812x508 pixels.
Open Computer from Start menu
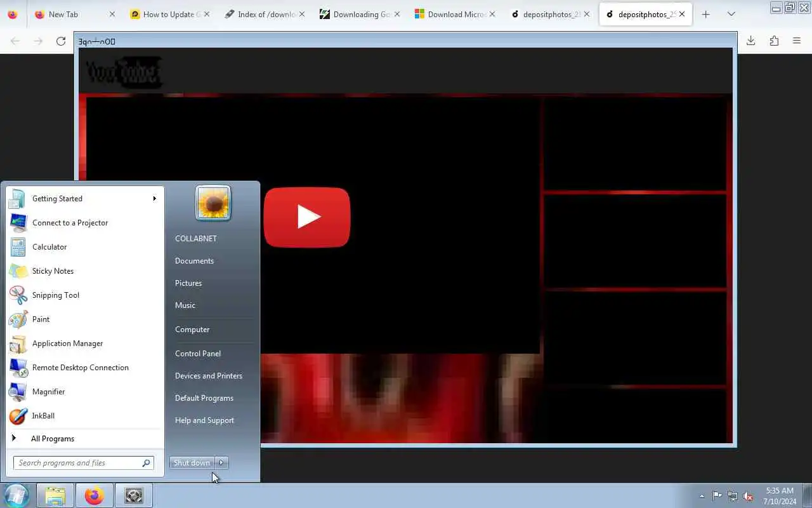(x=192, y=330)
